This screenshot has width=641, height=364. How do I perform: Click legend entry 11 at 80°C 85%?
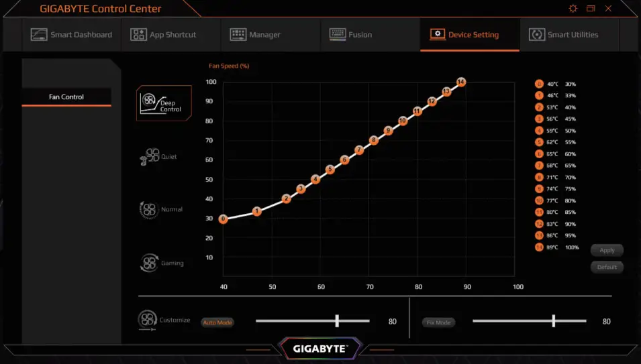tap(556, 213)
